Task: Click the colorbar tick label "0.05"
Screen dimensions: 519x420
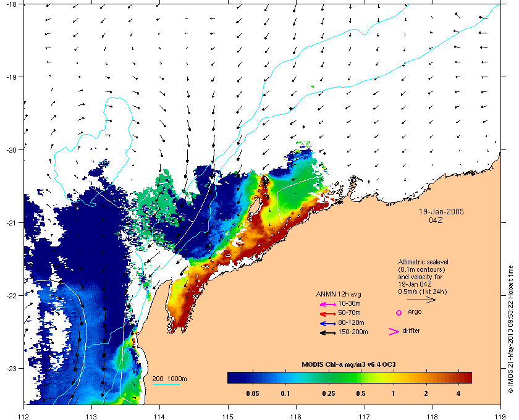Action: [x=253, y=394]
